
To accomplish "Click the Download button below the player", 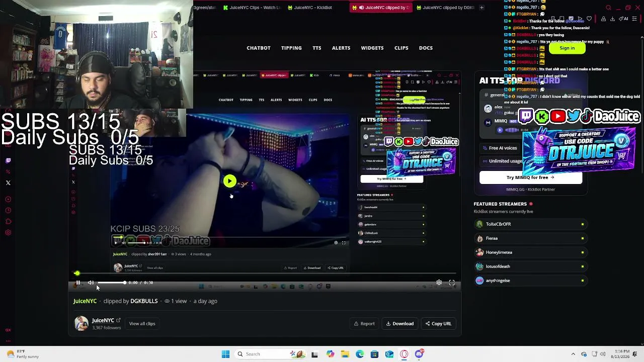I will coord(400,324).
